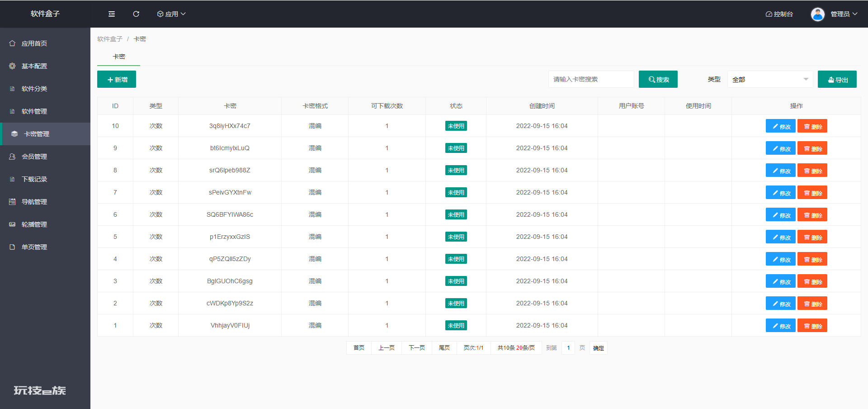This screenshot has height=409, width=868.
Task: Delete card p1ErzyxxGzIS with 删除
Action: tap(812, 237)
